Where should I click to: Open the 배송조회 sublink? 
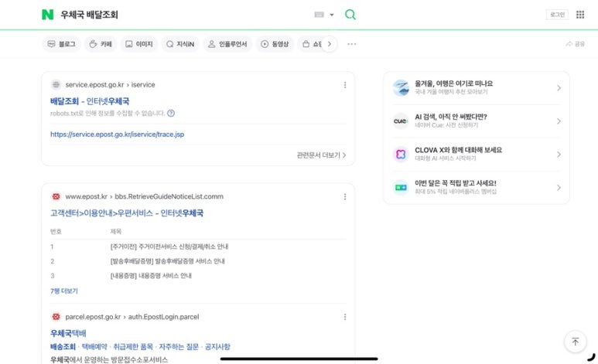63,346
